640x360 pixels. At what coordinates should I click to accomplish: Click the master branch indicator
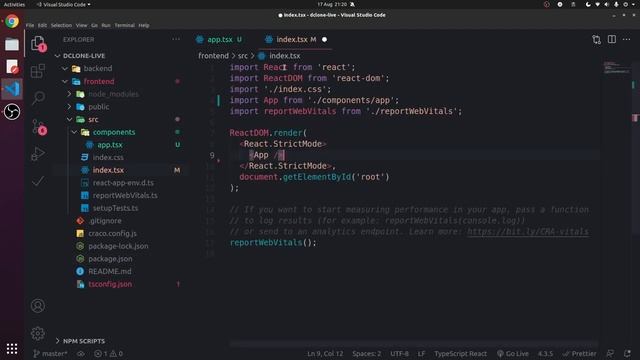click(x=50, y=353)
